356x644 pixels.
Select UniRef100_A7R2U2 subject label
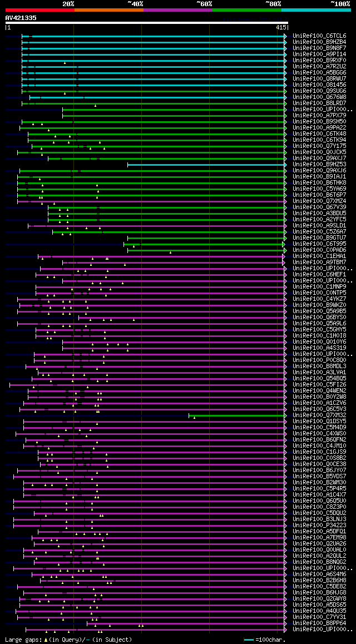pyautogui.click(x=319, y=67)
